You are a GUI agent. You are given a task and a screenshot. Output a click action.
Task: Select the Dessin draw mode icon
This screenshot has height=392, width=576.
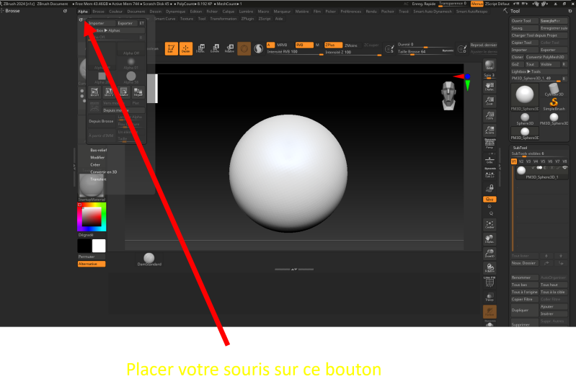pos(186,48)
